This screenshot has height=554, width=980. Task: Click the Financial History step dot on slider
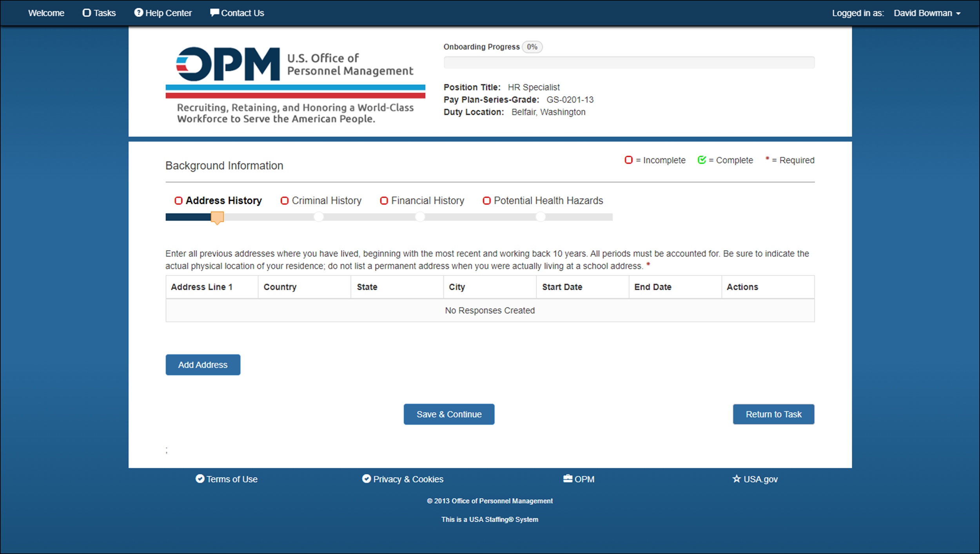pos(420,217)
